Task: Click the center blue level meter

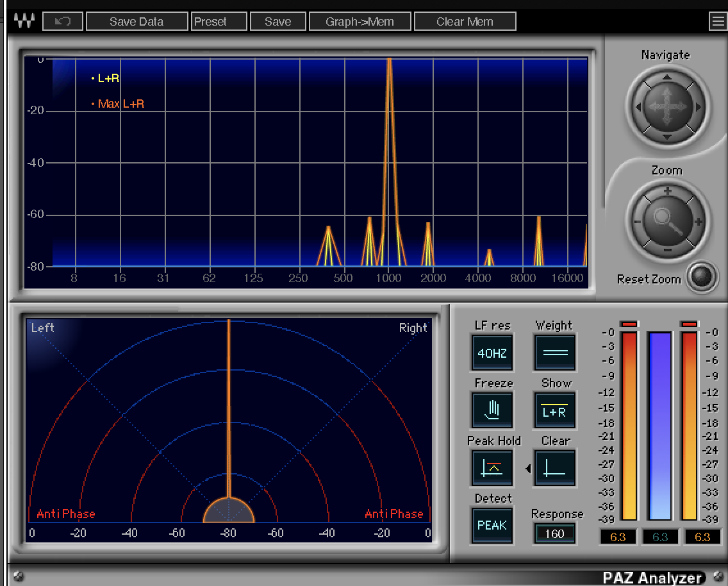Action: point(660,426)
